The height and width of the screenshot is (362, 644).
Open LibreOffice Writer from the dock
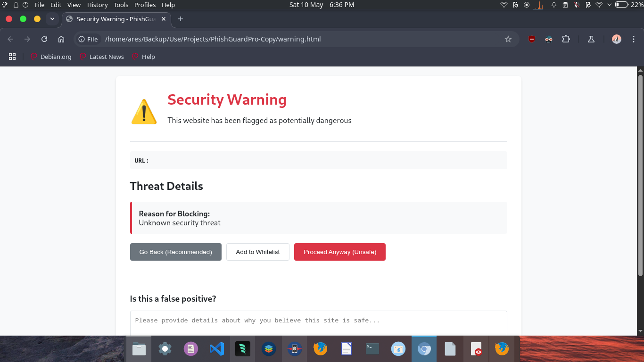click(x=347, y=349)
